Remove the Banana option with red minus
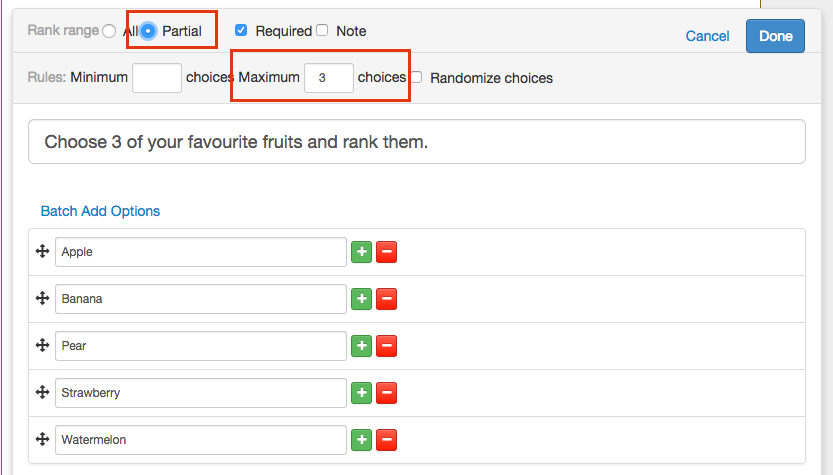 pos(386,299)
